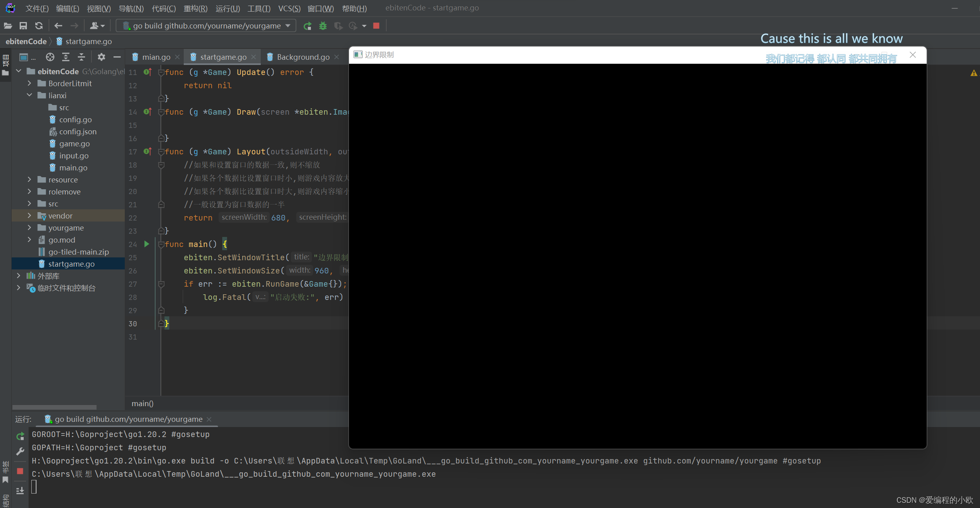This screenshot has height=508, width=980.
Task: Click the bookmarks icon in left sidebar
Action: click(x=5, y=480)
